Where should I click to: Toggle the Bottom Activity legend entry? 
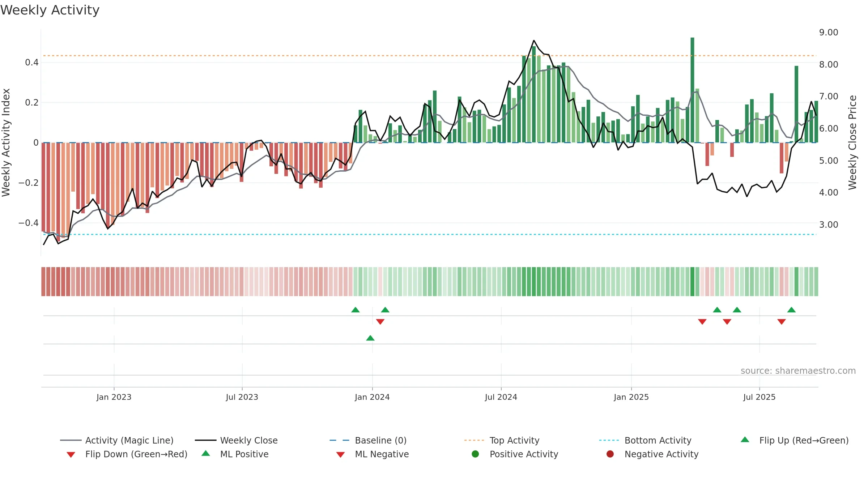pyautogui.click(x=645, y=440)
